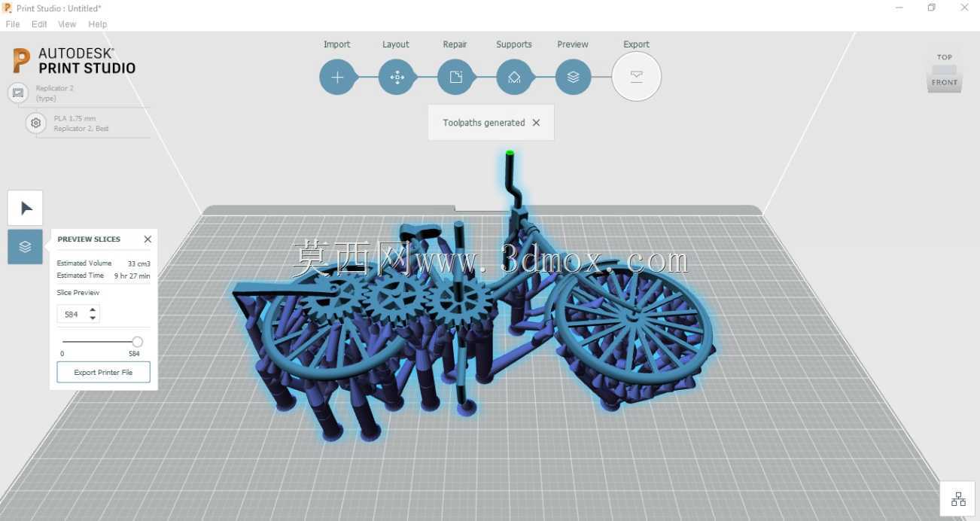Viewport: 980px width, 521px height.
Task: Restore down the Print Studio window
Action: pyautogui.click(x=931, y=8)
